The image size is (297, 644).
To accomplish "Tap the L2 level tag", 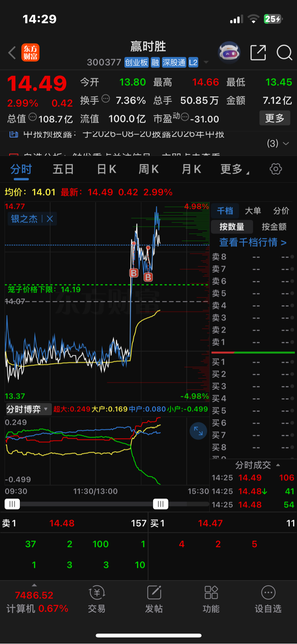I will point(193,62).
